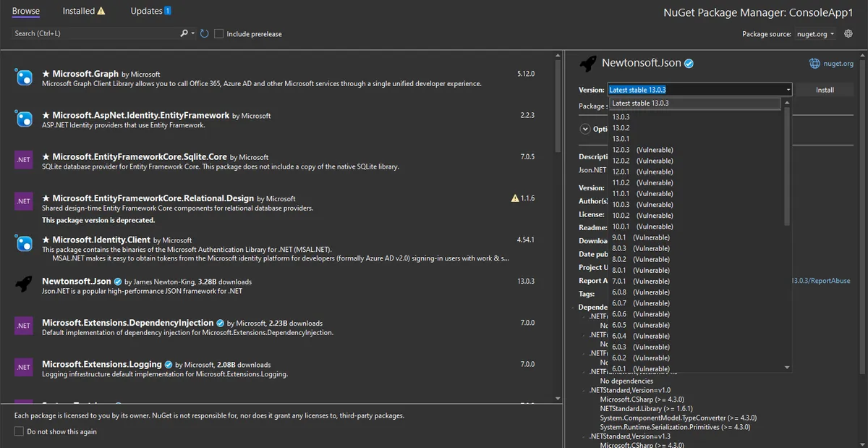868x448 pixels.
Task: Click the Extensions.Logging .NET package icon
Action: (x=24, y=367)
